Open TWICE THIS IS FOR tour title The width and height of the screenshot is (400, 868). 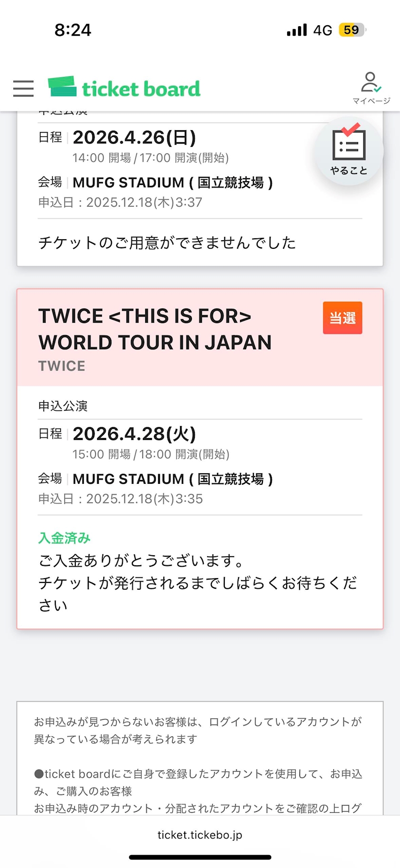(x=155, y=329)
